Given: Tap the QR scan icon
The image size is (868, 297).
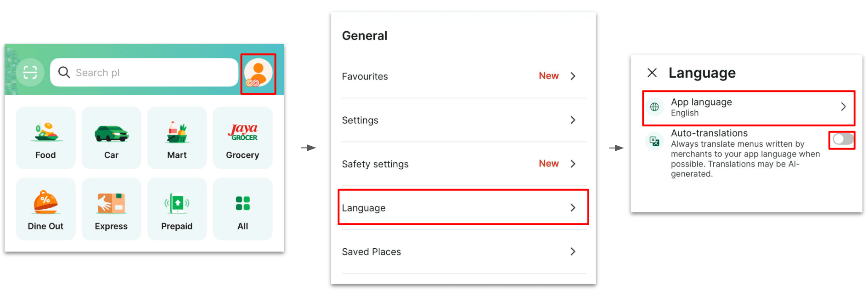Looking at the screenshot, I should tap(30, 72).
